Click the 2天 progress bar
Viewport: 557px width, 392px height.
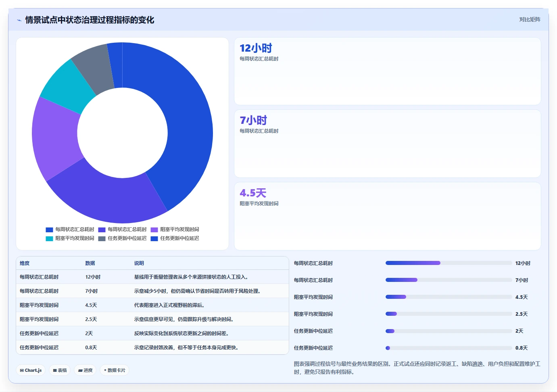(x=449, y=331)
